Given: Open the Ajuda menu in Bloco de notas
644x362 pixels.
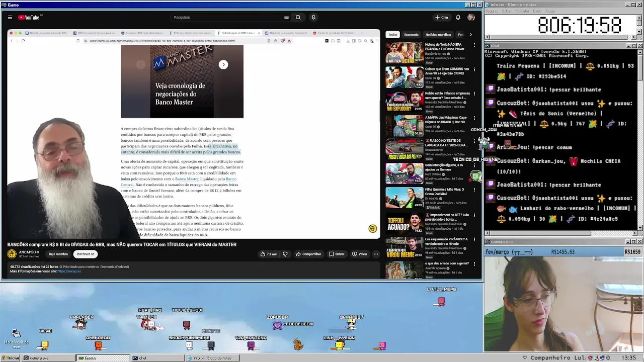Looking at the screenshot, I should tap(551, 11).
